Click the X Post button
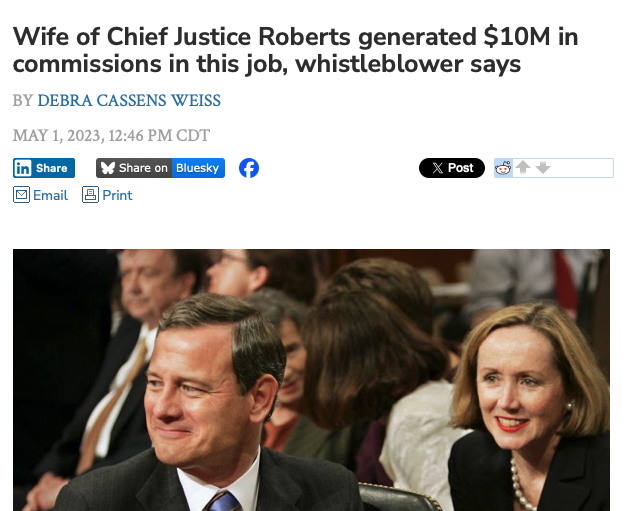The height and width of the screenshot is (511, 630). point(452,168)
